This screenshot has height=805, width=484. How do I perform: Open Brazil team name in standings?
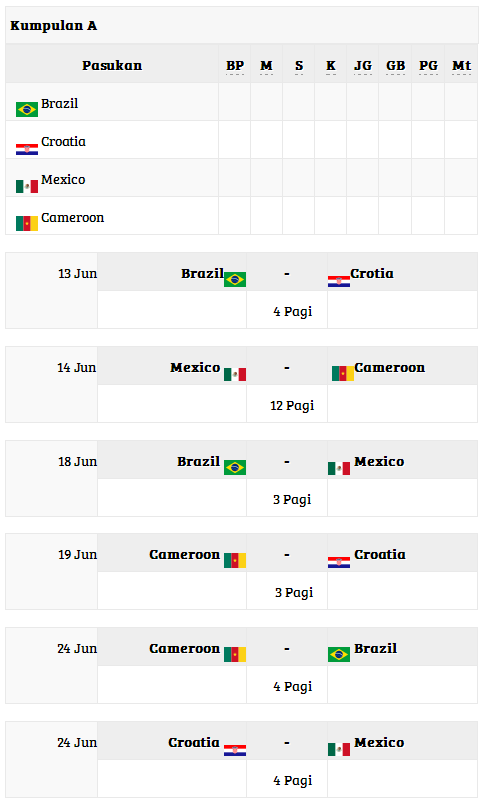tap(60, 103)
